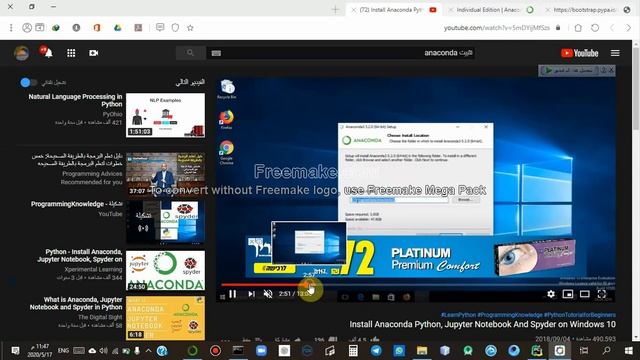Open the browser three-dot menu
This screenshot has width=640, height=360.
pos(11,28)
